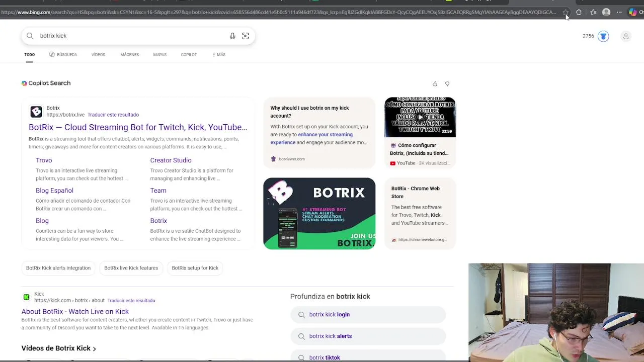Click the Cómo configurar Botrix video title
The height and width of the screenshot is (362, 644).
(x=419, y=149)
